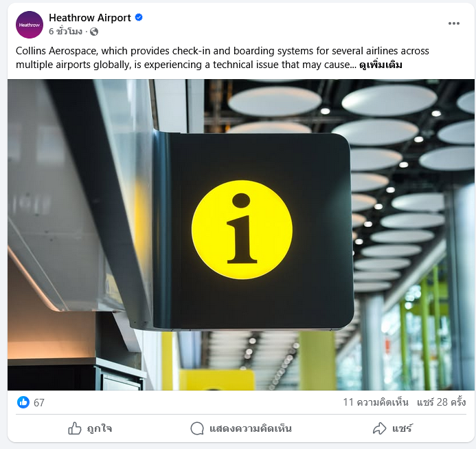
Task: Toggle ถูกใจ like on the post
Action: click(x=90, y=428)
